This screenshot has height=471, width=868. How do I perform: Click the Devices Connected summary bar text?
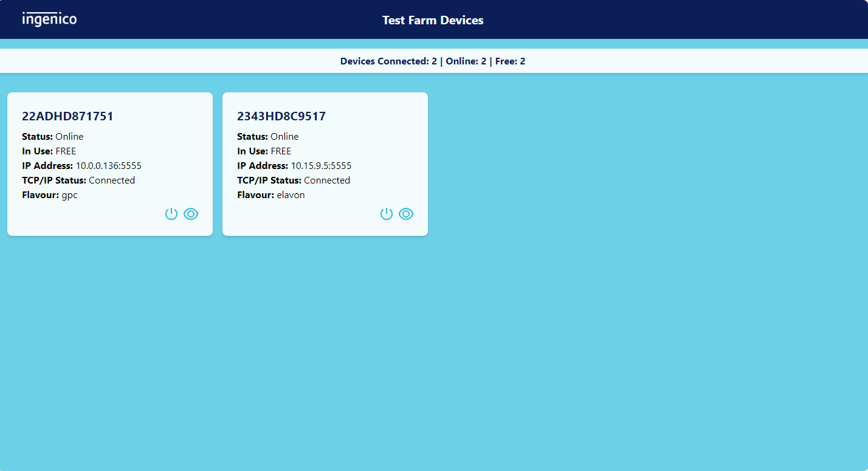pos(433,61)
